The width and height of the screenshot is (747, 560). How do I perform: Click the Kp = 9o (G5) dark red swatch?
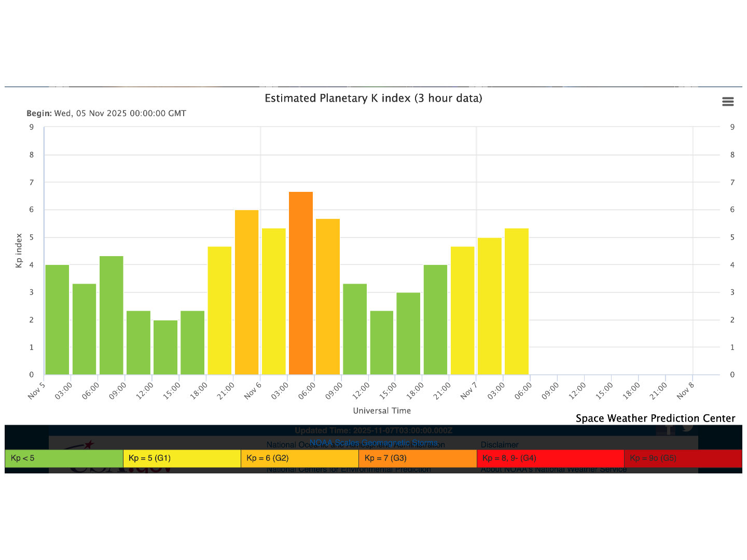[x=683, y=458]
